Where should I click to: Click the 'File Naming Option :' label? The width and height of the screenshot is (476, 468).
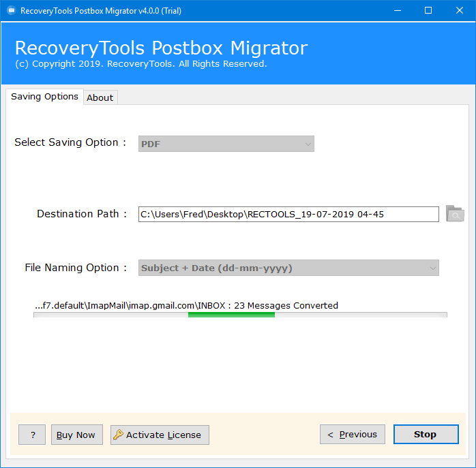tap(76, 268)
